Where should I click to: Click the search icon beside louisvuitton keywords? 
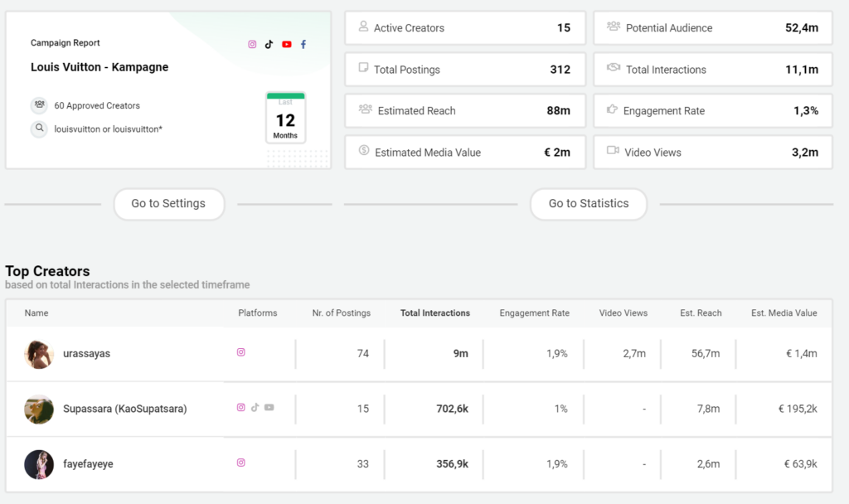coord(39,129)
